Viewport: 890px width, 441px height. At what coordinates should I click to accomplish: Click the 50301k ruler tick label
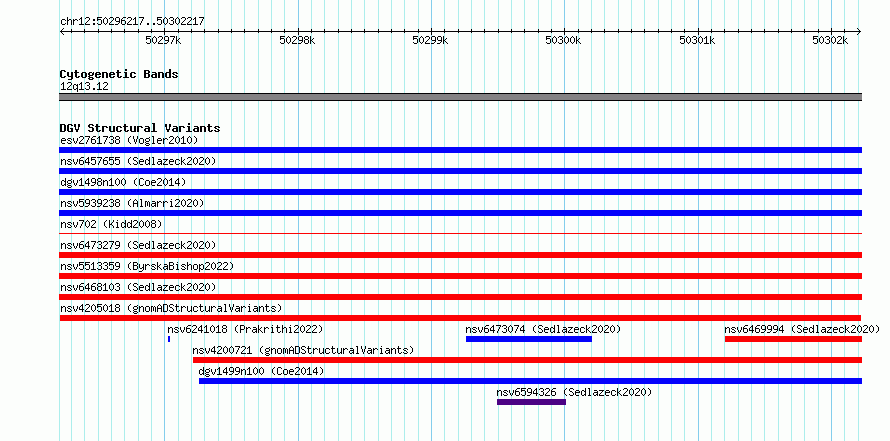coord(698,40)
